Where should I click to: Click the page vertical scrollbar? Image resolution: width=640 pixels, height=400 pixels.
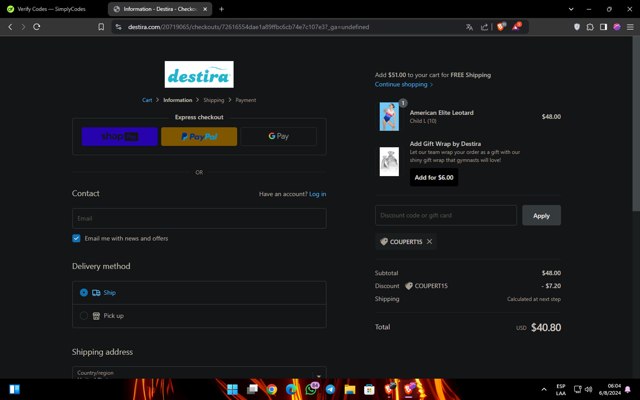636,124
